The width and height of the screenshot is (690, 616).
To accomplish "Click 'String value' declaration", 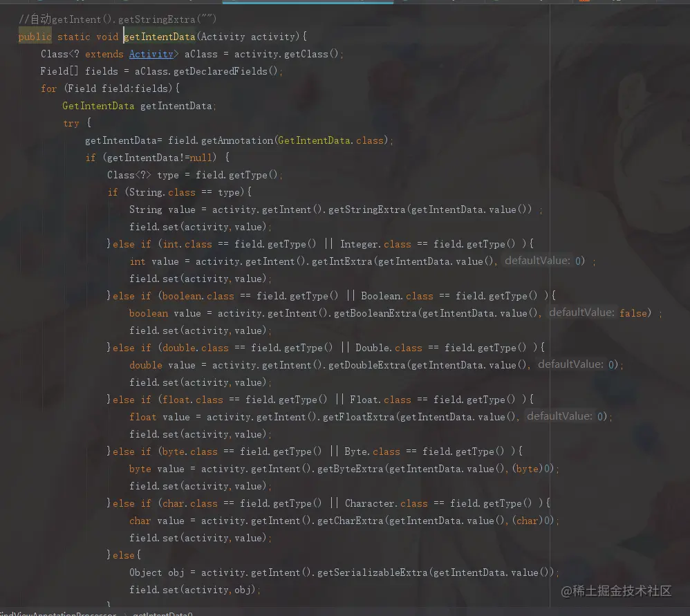I will coord(162,209).
